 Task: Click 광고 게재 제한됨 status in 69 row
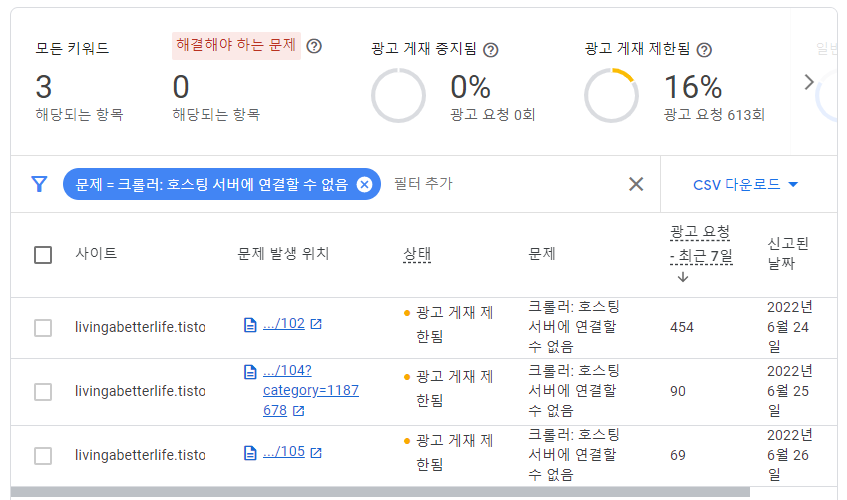click(449, 452)
